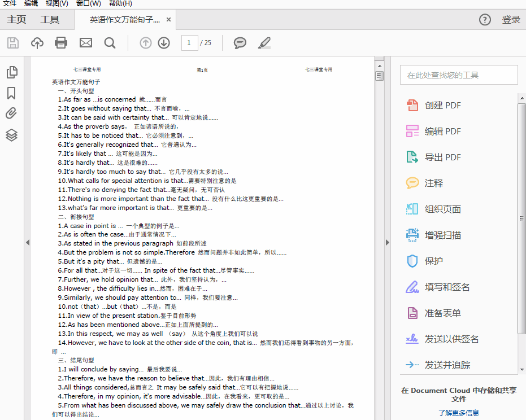Click the upload to cloud icon
This screenshot has width=526, height=420.
37,43
